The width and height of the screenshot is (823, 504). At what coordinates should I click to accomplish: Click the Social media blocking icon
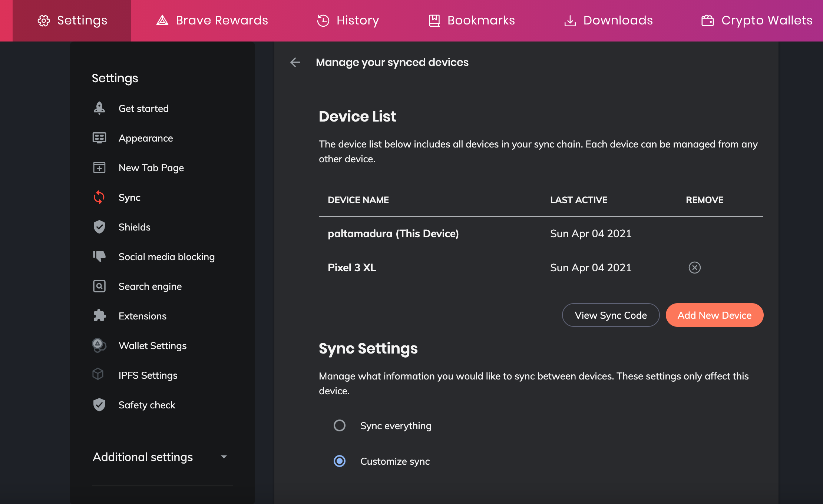tap(99, 256)
